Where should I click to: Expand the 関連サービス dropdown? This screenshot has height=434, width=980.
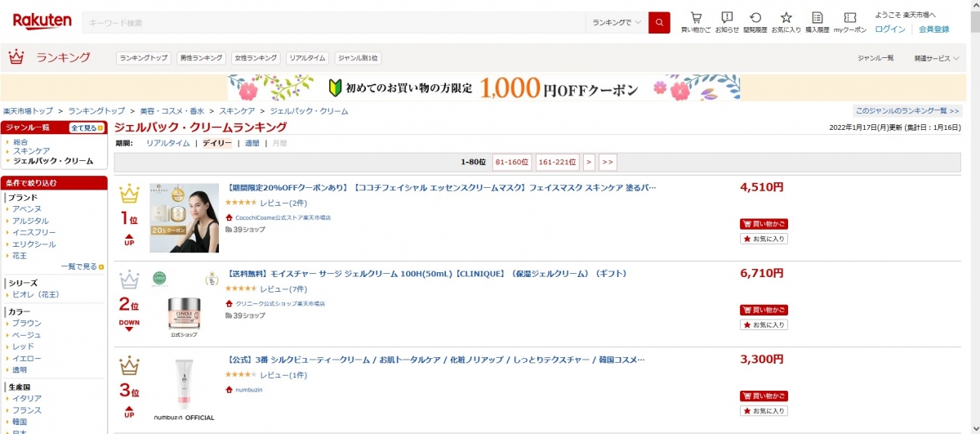[937, 58]
